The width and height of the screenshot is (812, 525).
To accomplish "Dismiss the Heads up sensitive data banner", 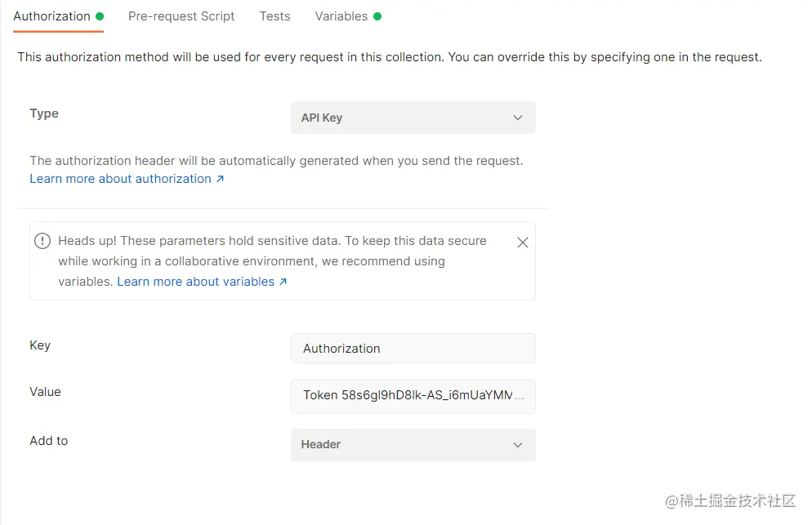I will (x=523, y=242).
